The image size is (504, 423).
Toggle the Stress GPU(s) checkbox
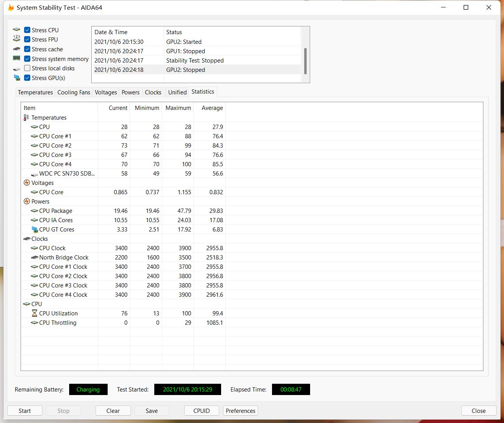(27, 78)
